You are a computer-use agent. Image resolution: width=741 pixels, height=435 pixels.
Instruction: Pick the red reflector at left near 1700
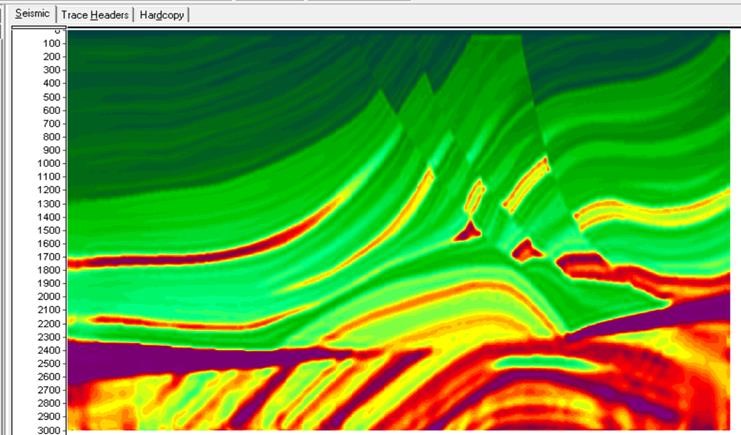pyautogui.click(x=110, y=260)
